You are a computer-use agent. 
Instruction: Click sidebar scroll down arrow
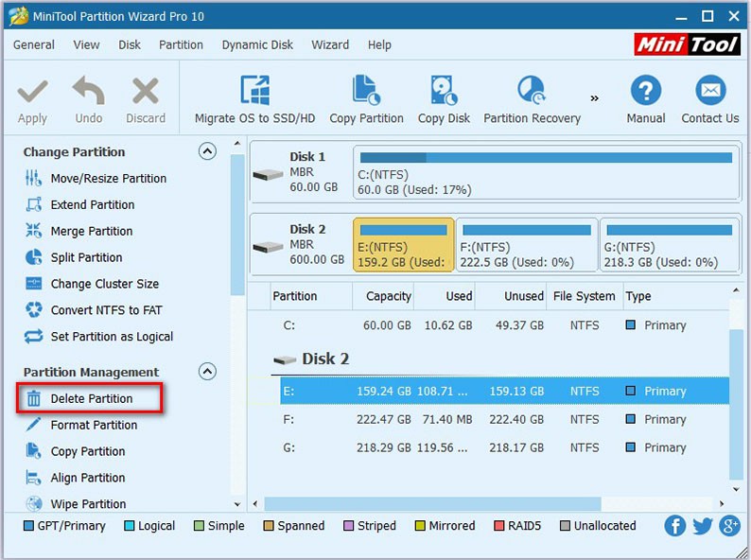pyautogui.click(x=237, y=504)
